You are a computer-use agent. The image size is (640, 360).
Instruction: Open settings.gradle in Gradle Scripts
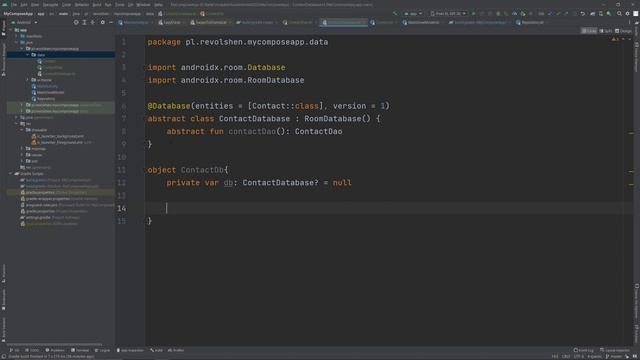tap(49, 218)
